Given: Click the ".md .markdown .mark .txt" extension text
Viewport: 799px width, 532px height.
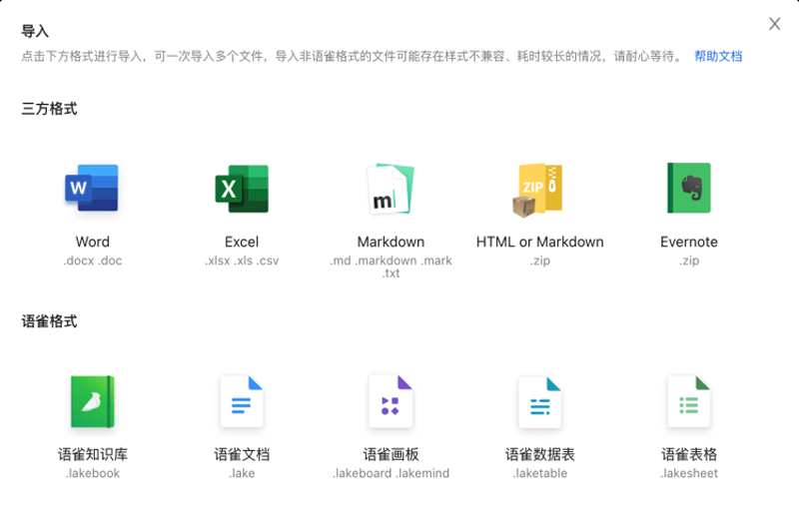Looking at the screenshot, I should pos(391,266).
